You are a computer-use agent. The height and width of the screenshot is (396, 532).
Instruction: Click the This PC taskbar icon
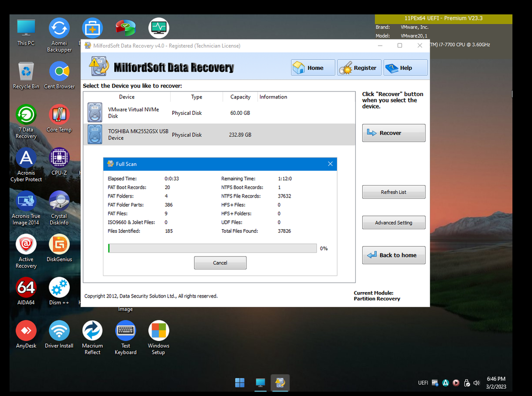[x=260, y=383]
